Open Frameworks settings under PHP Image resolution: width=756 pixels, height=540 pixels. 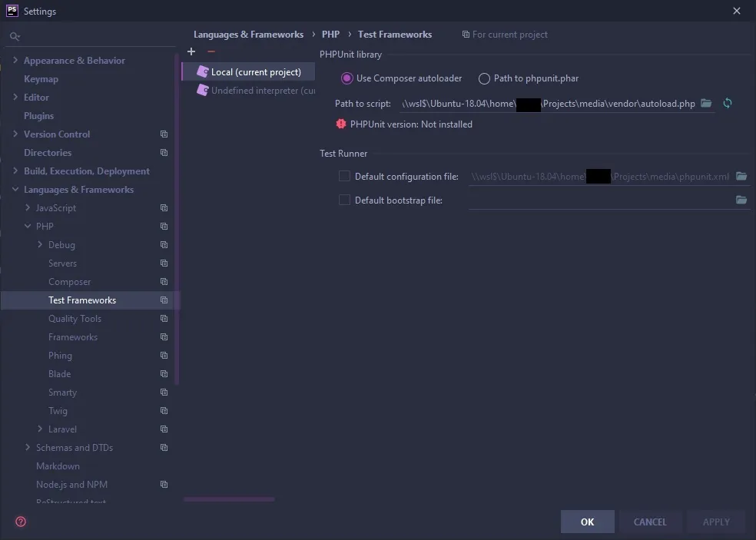click(x=73, y=337)
